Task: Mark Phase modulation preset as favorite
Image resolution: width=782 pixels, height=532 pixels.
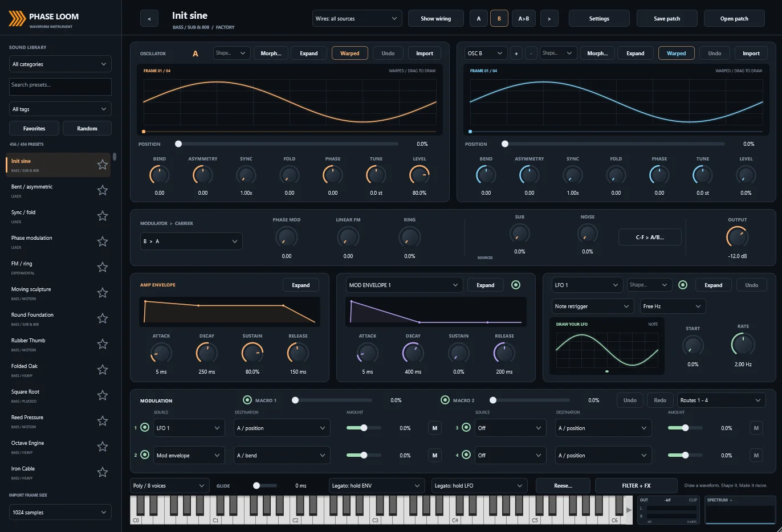Action: pos(103,242)
